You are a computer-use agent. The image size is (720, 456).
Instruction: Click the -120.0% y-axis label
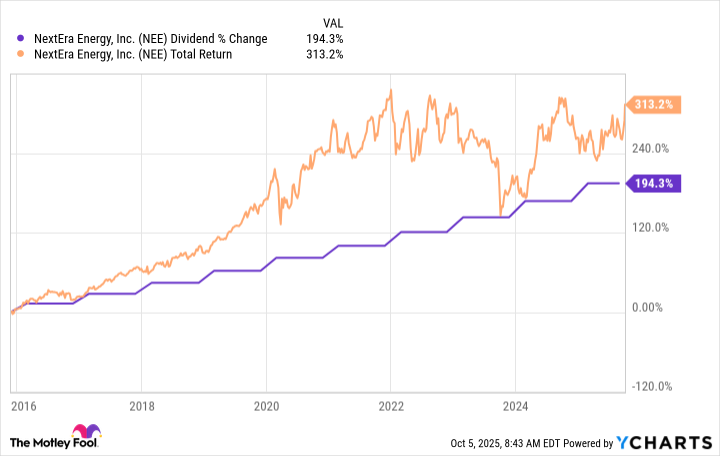[652, 387]
